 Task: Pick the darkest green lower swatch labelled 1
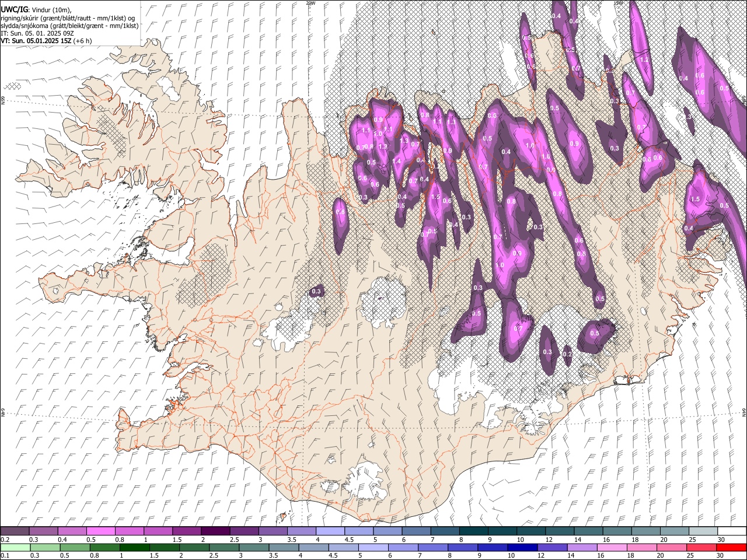click(x=135, y=547)
